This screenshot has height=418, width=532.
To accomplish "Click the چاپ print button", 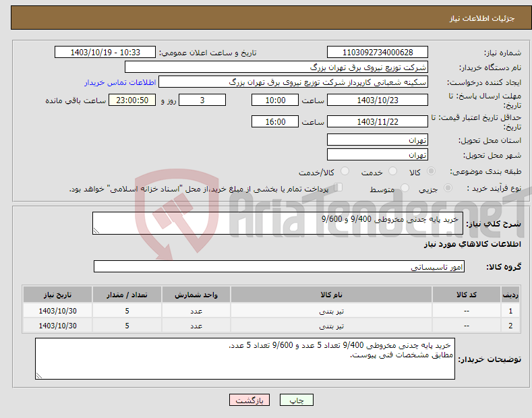I will (x=297, y=400).
